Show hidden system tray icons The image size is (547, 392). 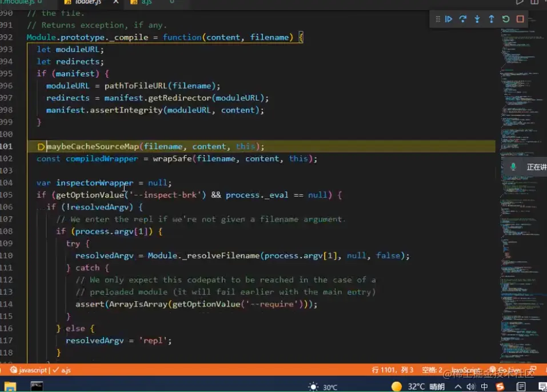tap(458, 386)
